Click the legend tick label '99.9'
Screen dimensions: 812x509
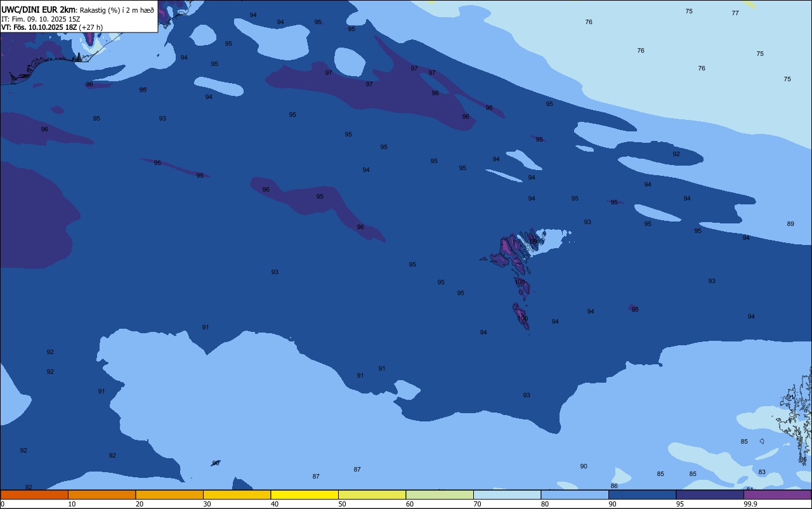pos(750,504)
